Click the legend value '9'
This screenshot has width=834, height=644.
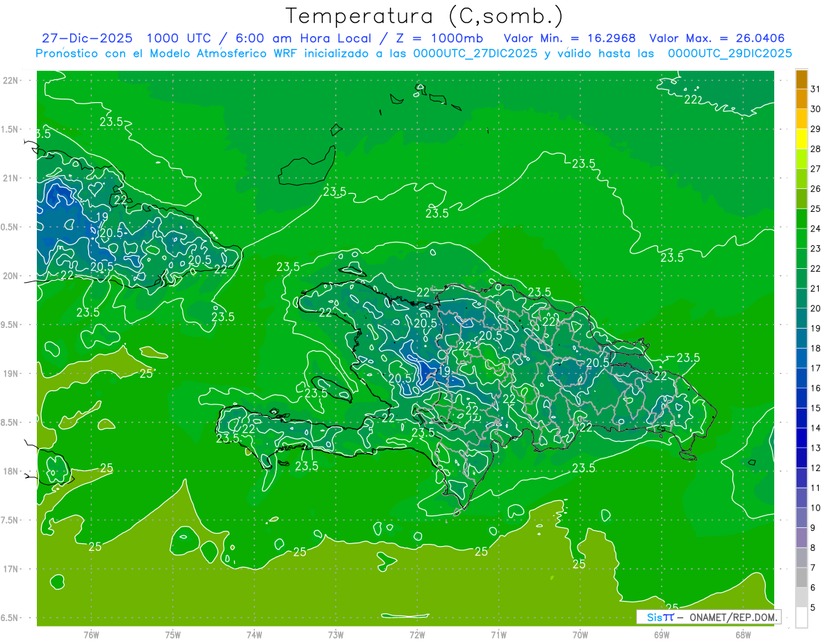tap(812, 528)
